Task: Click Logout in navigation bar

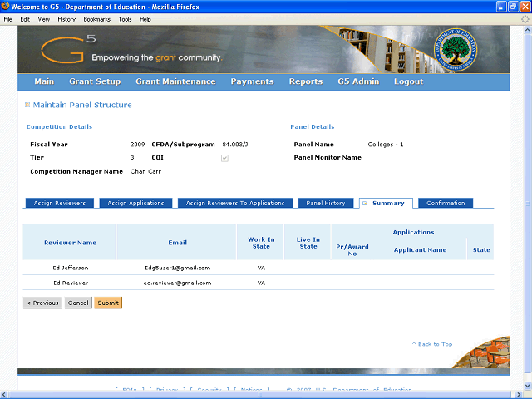Action: (408, 81)
